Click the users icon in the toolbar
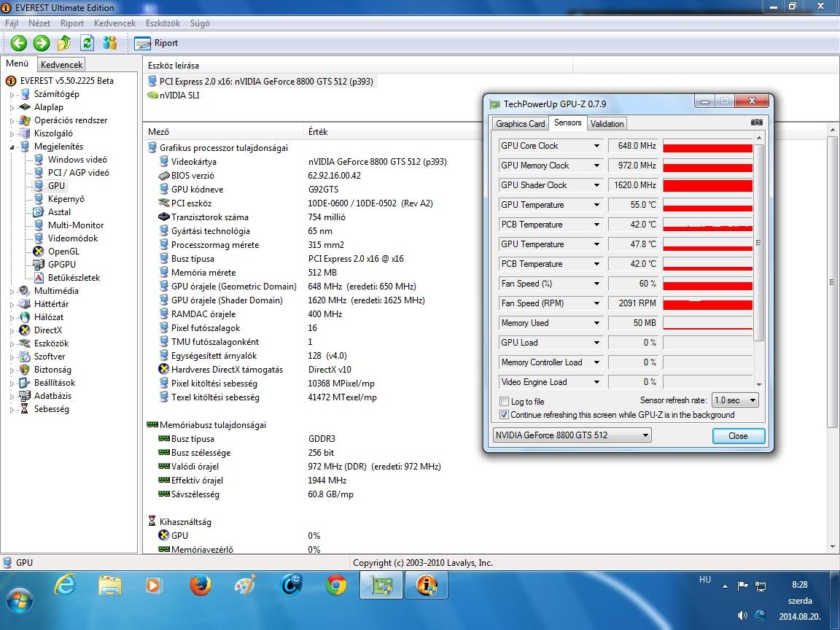This screenshot has height=630, width=840. tap(110, 43)
